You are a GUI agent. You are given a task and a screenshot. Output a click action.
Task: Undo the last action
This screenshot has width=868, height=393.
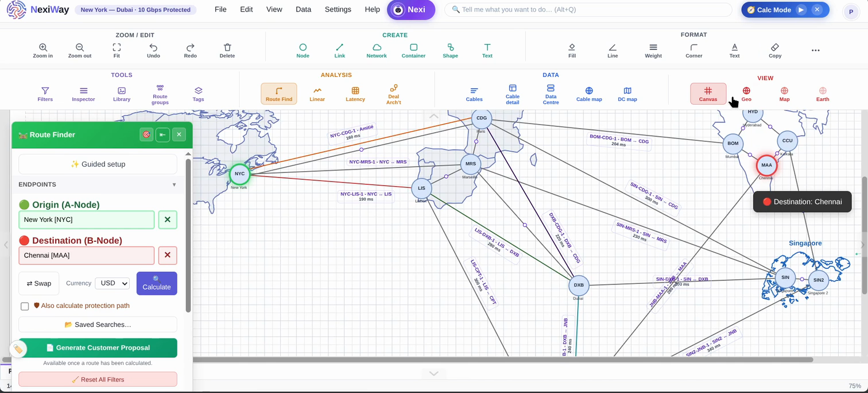pos(153,51)
